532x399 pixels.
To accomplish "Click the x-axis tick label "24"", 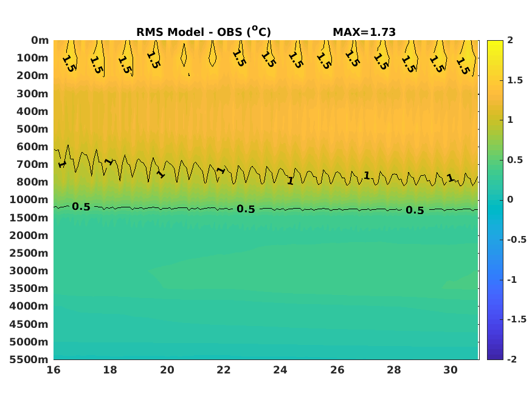I will tap(280, 369).
